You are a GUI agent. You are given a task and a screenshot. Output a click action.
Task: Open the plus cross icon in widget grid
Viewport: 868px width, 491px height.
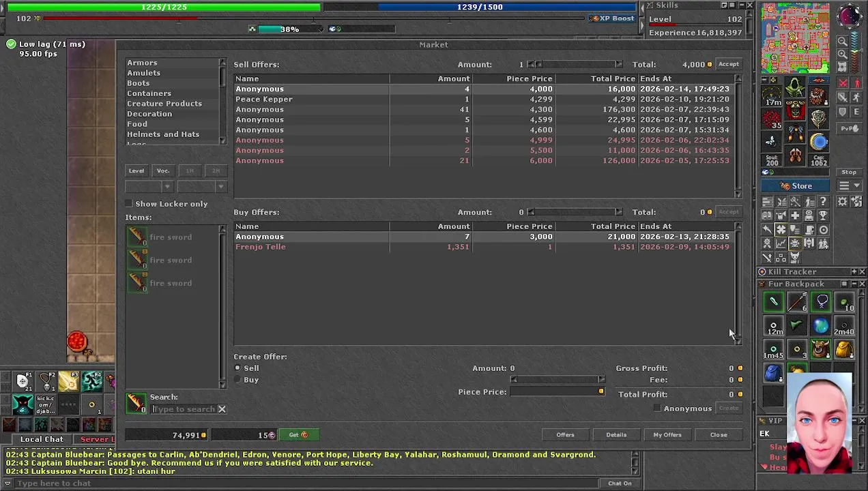[795, 215]
